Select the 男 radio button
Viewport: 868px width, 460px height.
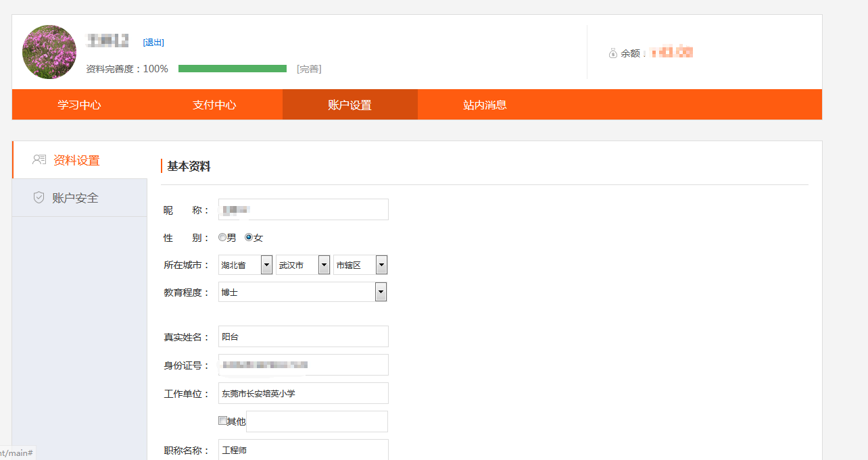coord(222,238)
